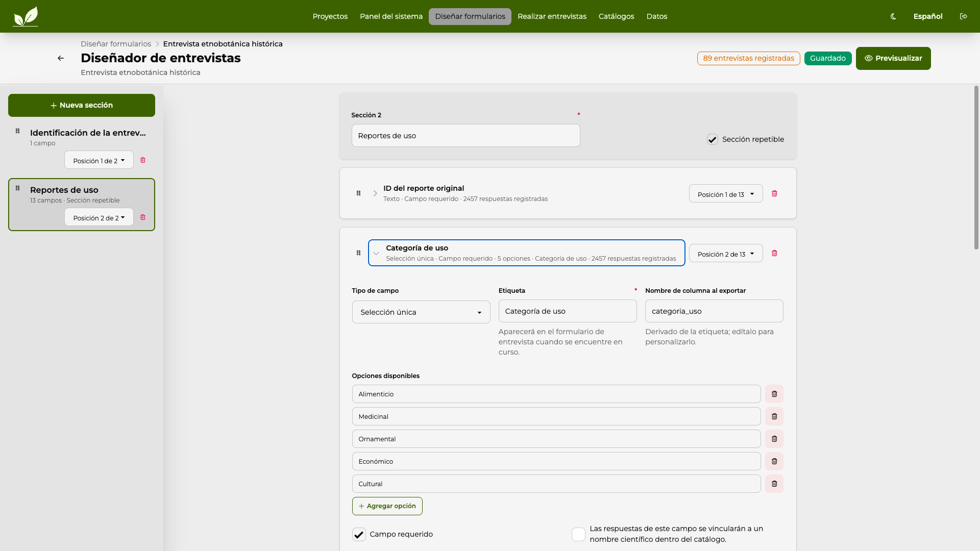
Task: Click the logout icon in header
Action: [964, 16]
